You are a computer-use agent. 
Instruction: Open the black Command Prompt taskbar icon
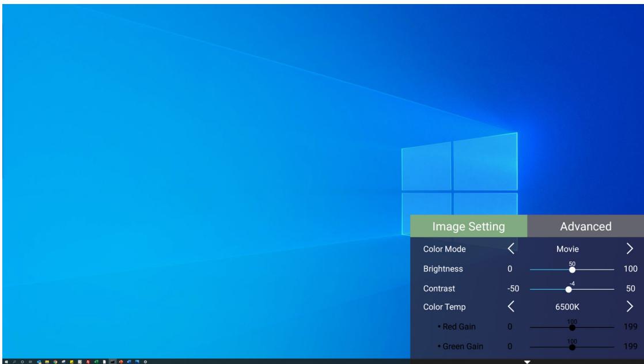(112, 362)
